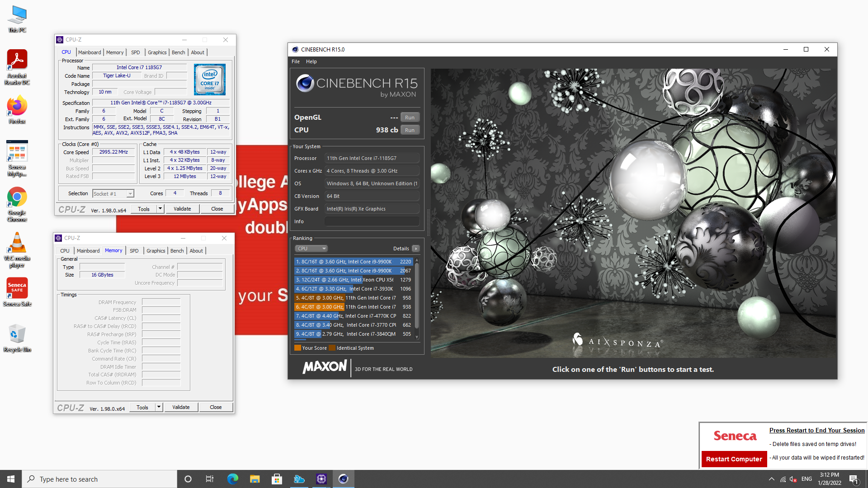Open VLC media player shortcut

pos(17,250)
